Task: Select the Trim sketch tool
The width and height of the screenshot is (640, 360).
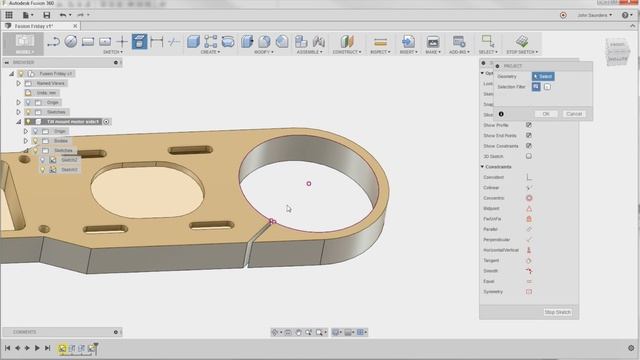Action: [174, 42]
